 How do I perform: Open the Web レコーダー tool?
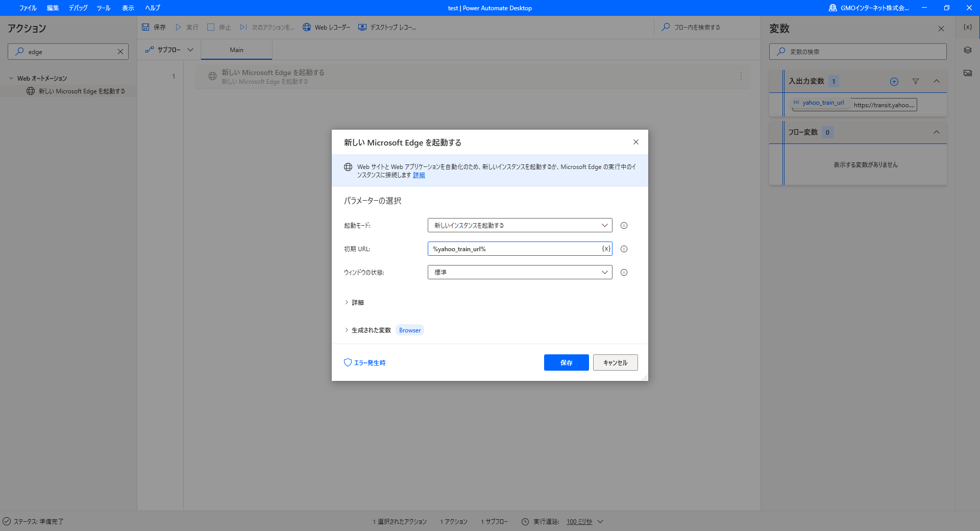pos(326,27)
